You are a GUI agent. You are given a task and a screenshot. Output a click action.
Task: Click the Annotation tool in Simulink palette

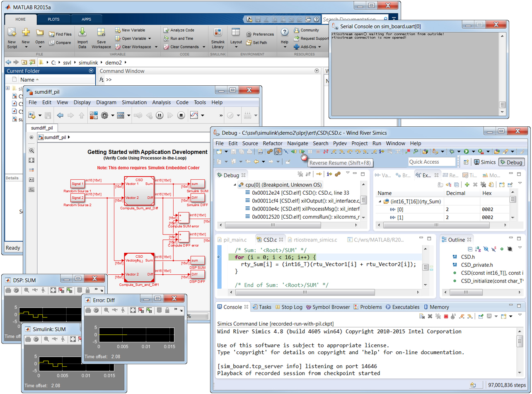pos(31,180)
